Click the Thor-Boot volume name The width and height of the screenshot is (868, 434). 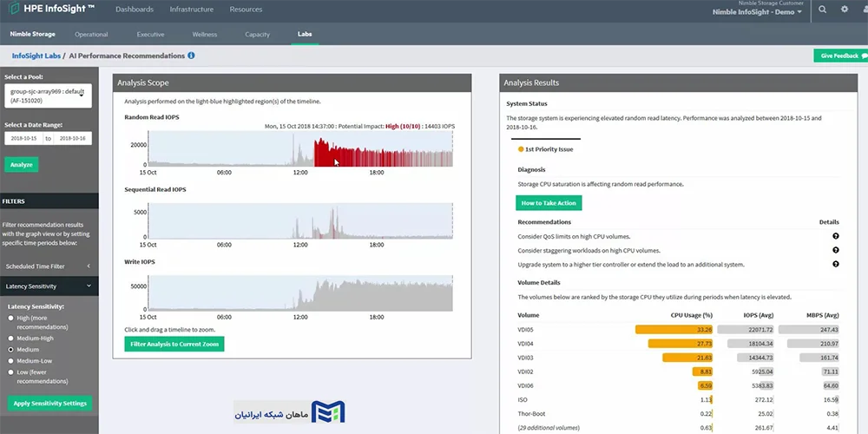tap(531, 413)
